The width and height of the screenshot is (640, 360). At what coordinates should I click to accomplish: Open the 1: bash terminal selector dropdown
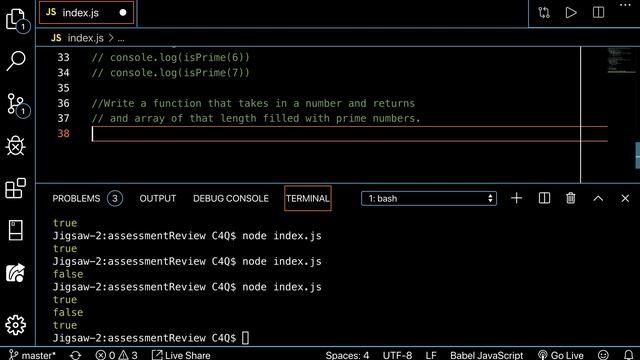coord(429,198)
